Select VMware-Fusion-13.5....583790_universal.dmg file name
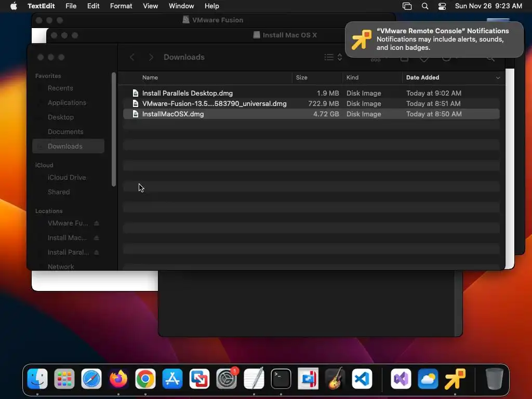This screenshot has width=532, height=399. 215,103
